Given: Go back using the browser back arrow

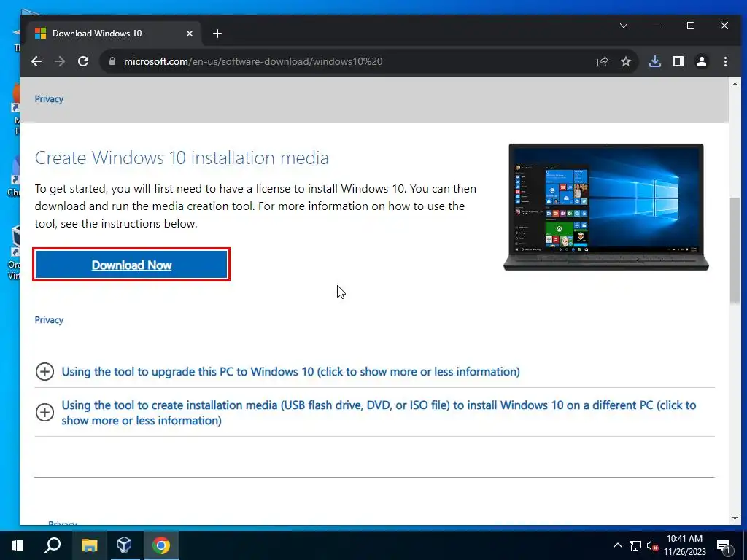Looking at the screenshot, I should tap(36, 61).
